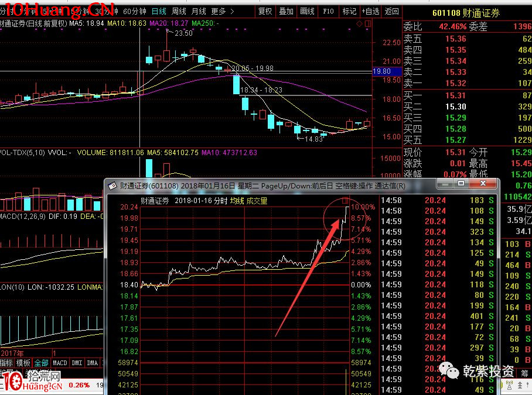This screenshot has width=532, height=395.
Task: Click the red square marker on daily chart
Action: (x=368, y=23)
